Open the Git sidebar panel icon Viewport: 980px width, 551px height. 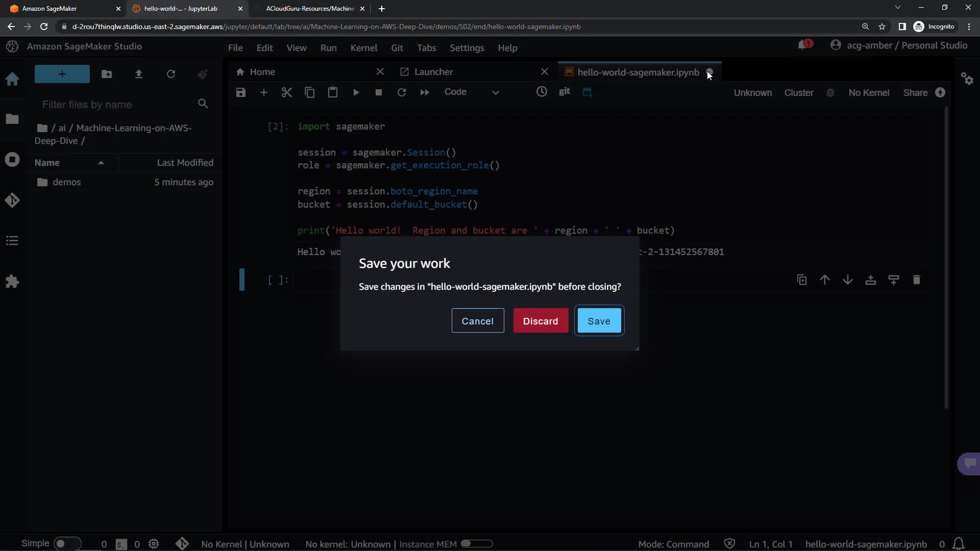coord(12,200)
